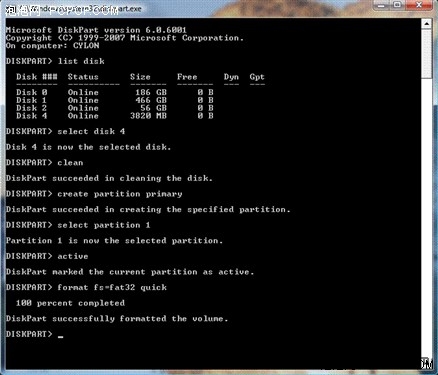Maximize the diskpart console window
The width and height of the screenshot is (438, 375).
pos(398,5)
